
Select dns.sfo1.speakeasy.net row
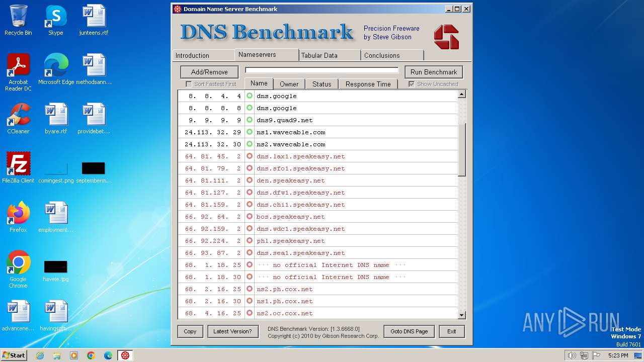[x=318, y=168]
